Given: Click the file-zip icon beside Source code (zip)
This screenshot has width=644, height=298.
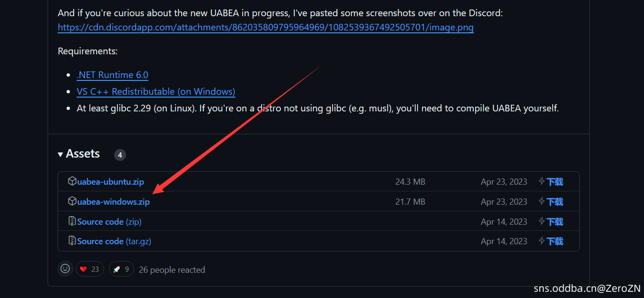Looking at the screenshot, I should click(x=72, y=221).
